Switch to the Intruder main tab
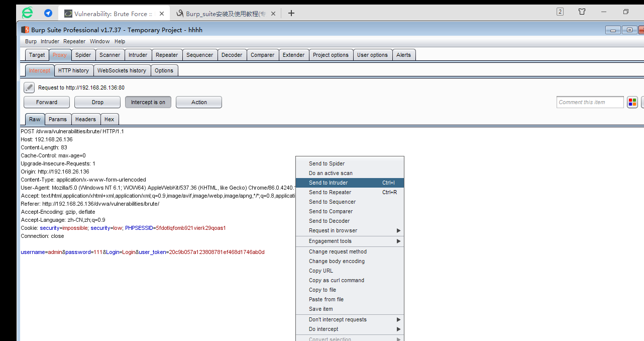This screenshot has height=341, width=644. coord(138,55)
